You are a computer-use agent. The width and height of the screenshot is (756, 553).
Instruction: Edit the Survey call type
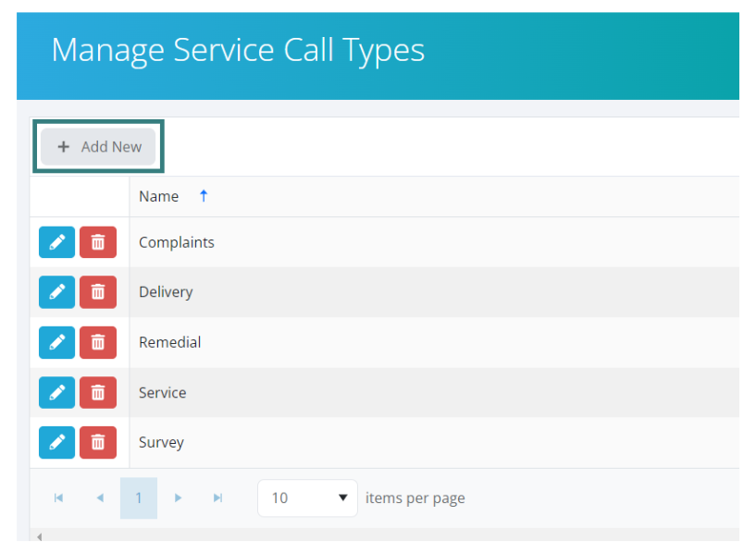(x=56, y=442)
